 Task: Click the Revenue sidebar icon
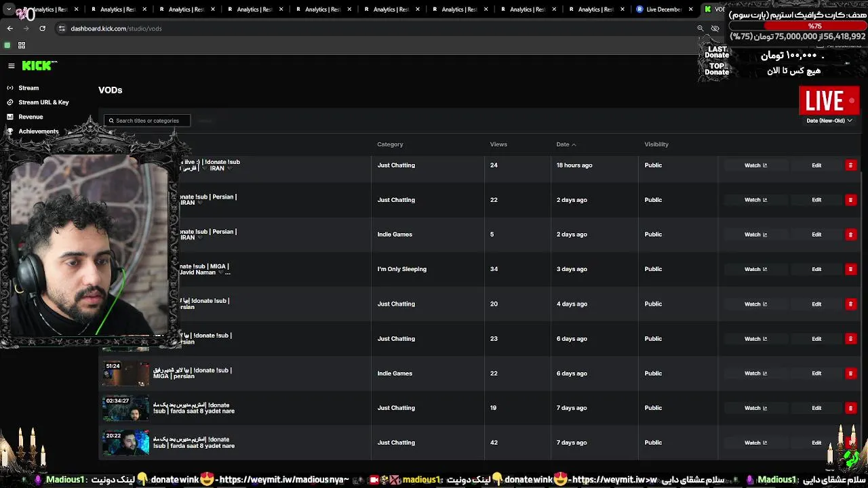pos(10,117)
